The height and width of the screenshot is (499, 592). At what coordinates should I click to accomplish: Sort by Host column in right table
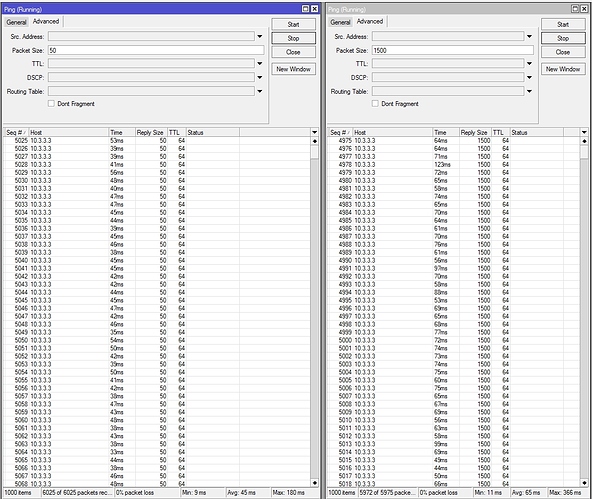point(393,132)
